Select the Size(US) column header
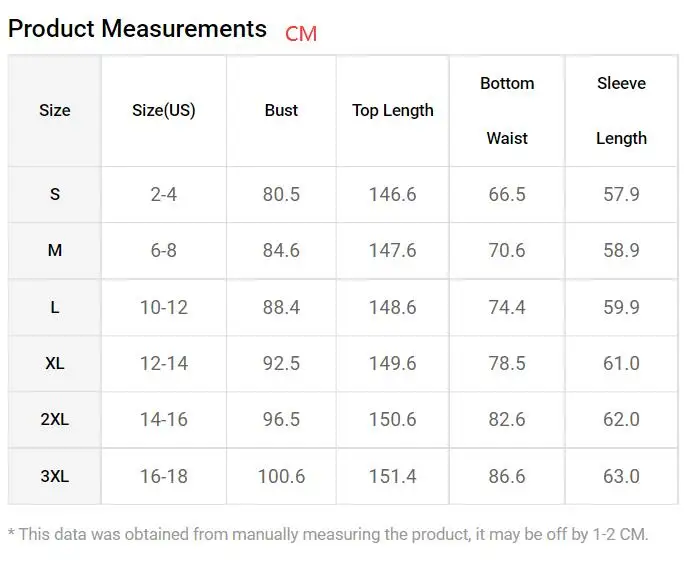 [x=164, y=110]
